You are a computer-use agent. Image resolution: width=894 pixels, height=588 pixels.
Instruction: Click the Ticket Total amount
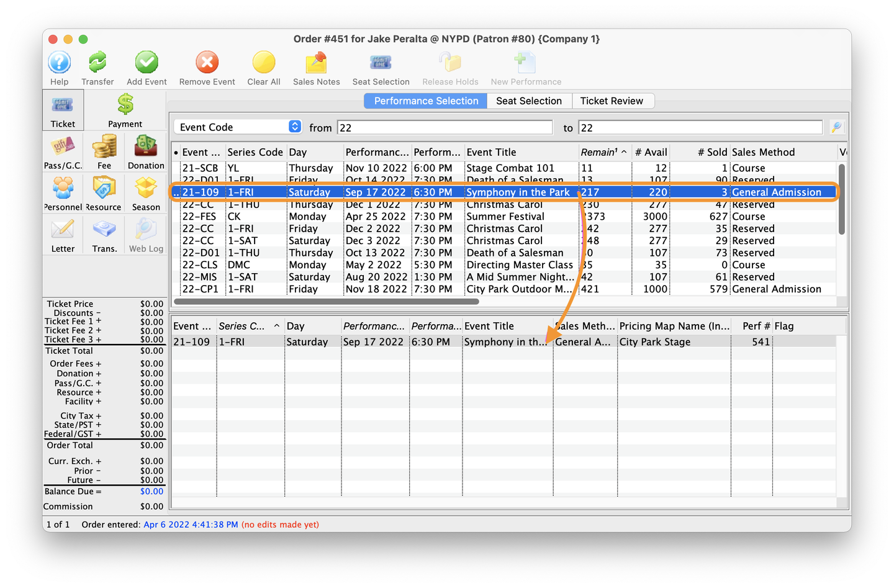tap(151, 351)
